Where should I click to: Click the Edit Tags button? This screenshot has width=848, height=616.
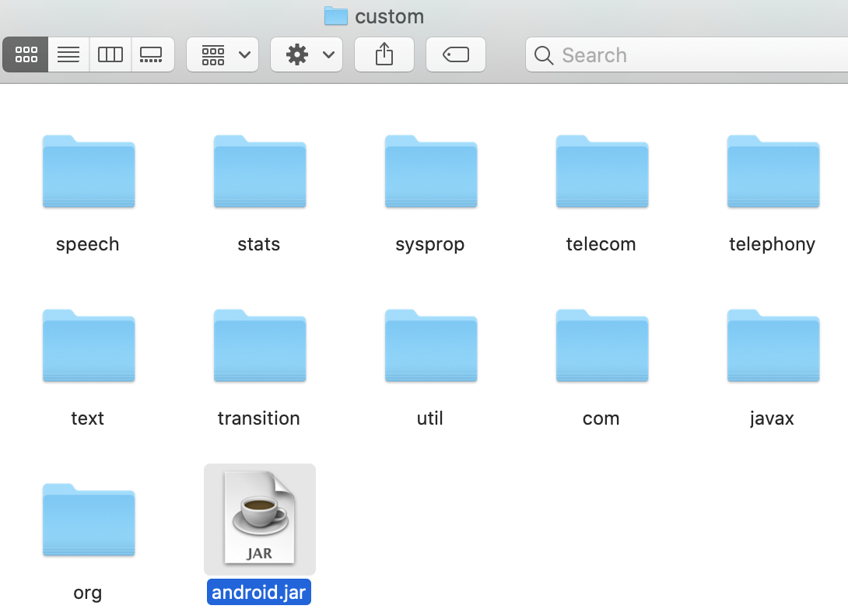456,54
